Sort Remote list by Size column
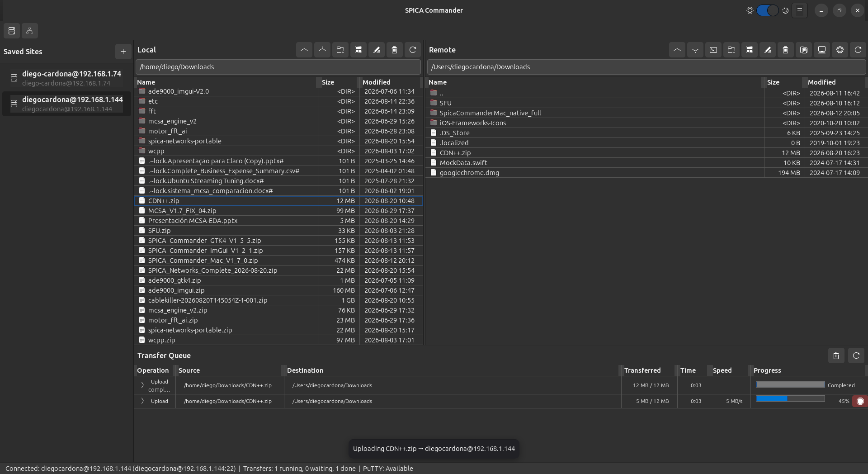Screen dimensions: 868x474 point(783,82)
